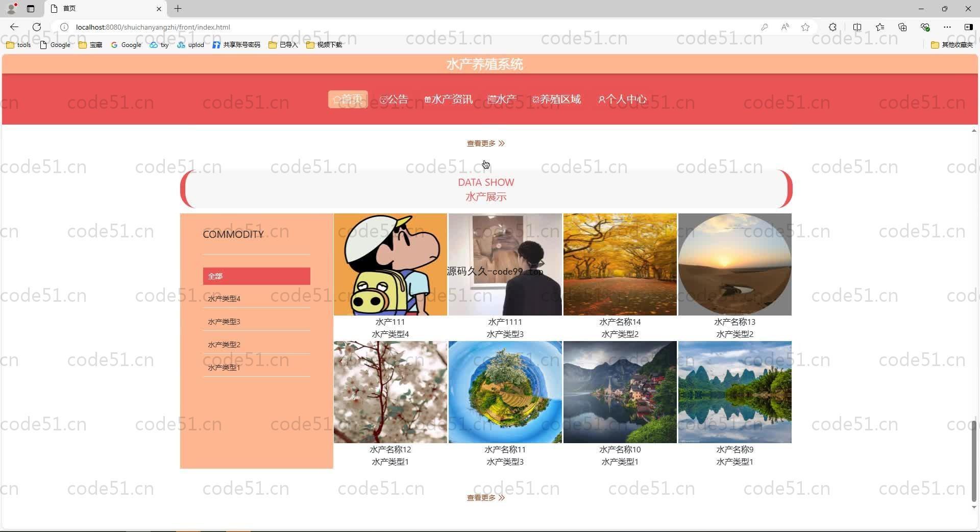
Task: Open the 个人中心 navigation item
Action: 622,99
